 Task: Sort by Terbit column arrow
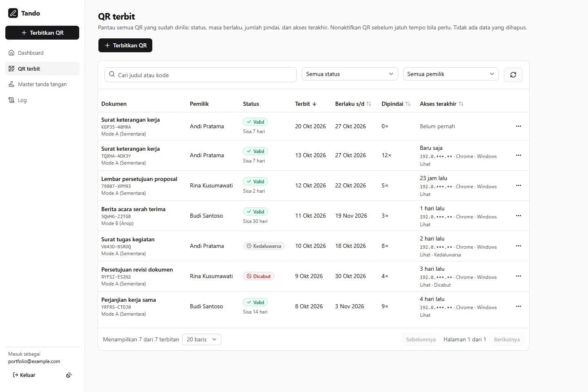coord(314,104)
